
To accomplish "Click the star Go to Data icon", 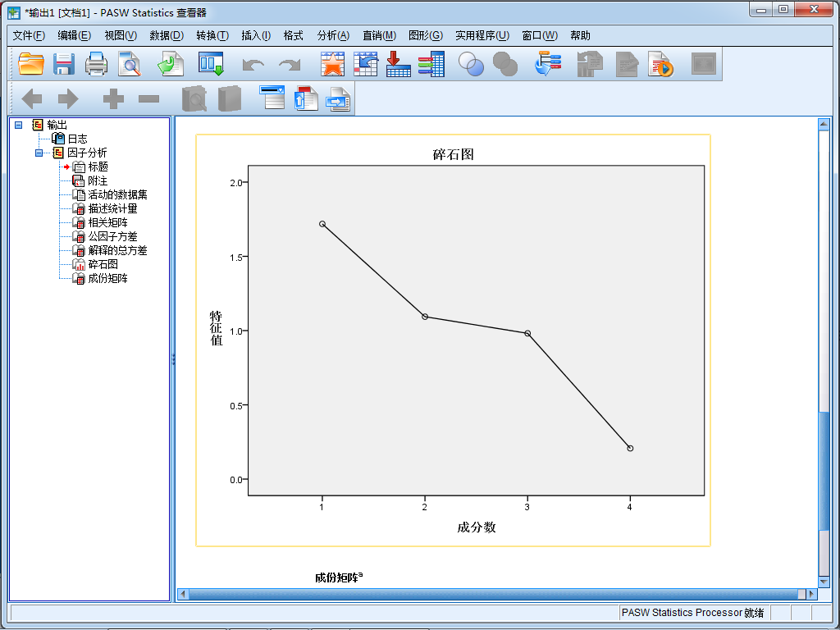I will point(333,64).
